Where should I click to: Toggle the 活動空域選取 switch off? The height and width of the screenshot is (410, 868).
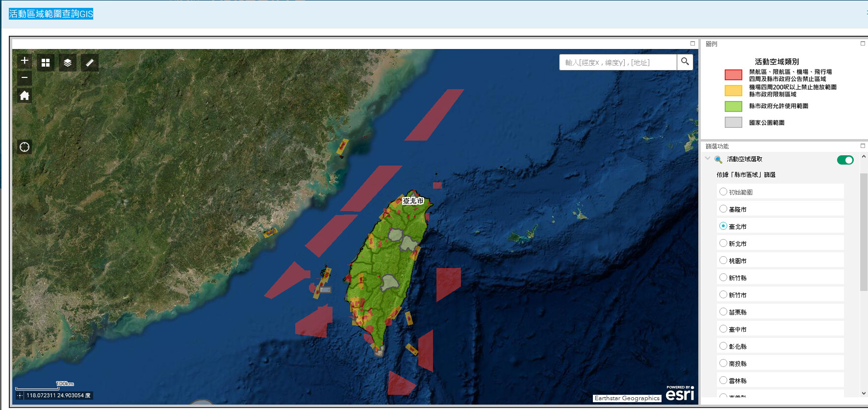[x=845, y=160]
